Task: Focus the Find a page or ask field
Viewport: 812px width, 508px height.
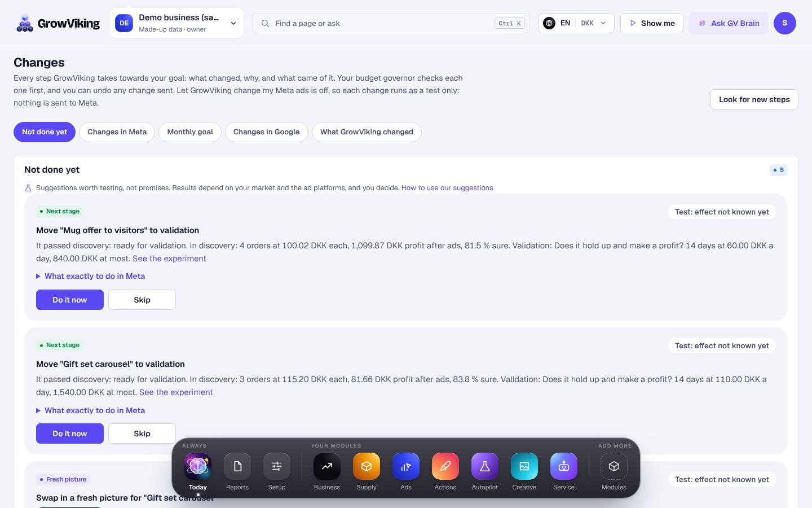Action: tap(391, 23)
